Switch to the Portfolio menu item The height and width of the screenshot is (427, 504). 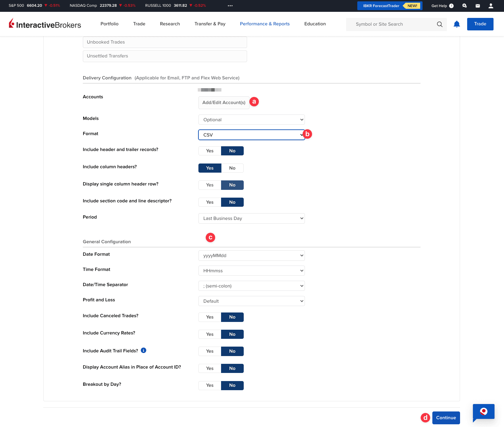coord(109,24)
